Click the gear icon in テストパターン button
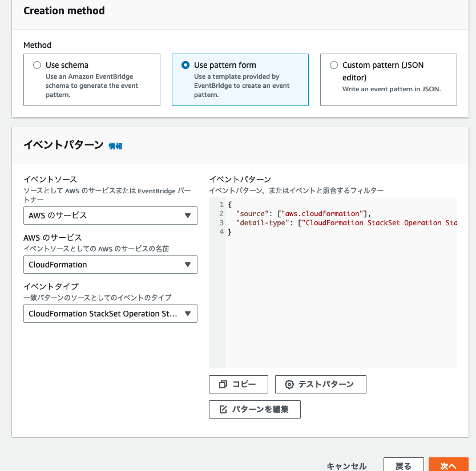This screenshot has height=471, width=476. pos(289,384)
